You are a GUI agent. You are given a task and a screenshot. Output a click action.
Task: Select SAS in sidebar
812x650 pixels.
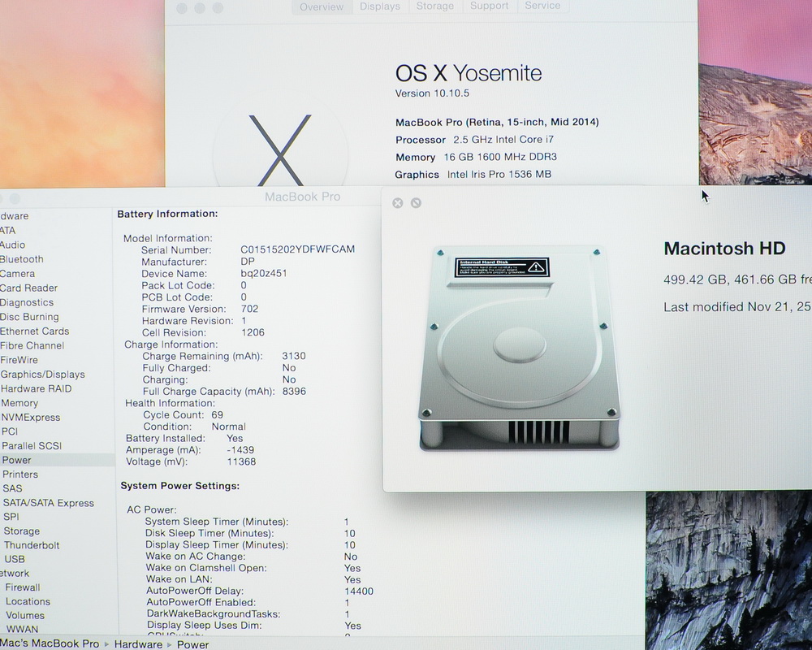12,488
